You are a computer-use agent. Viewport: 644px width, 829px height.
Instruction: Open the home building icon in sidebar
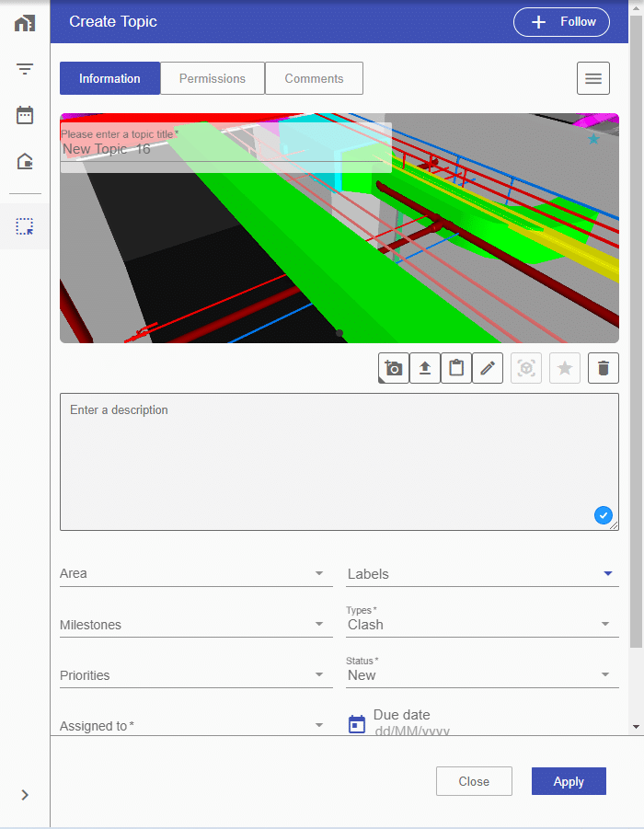click(25, 23)
